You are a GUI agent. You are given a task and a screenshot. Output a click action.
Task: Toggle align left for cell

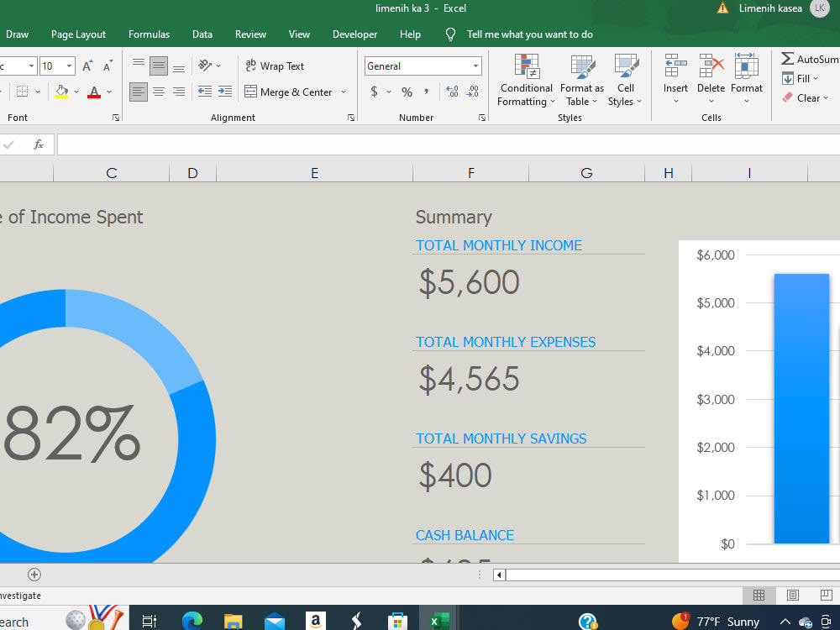coord(139,92)
